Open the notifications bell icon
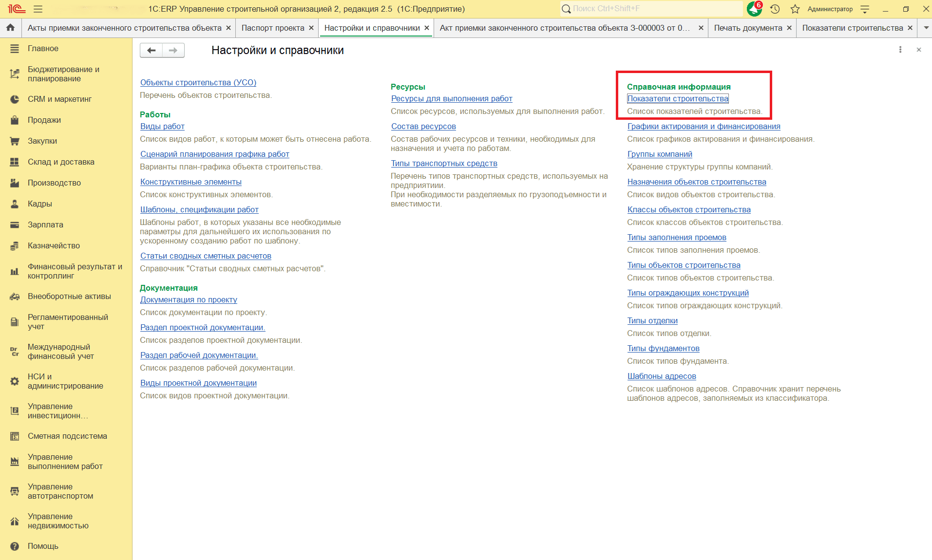The image size is (932, 560). (x=754, y=9)
